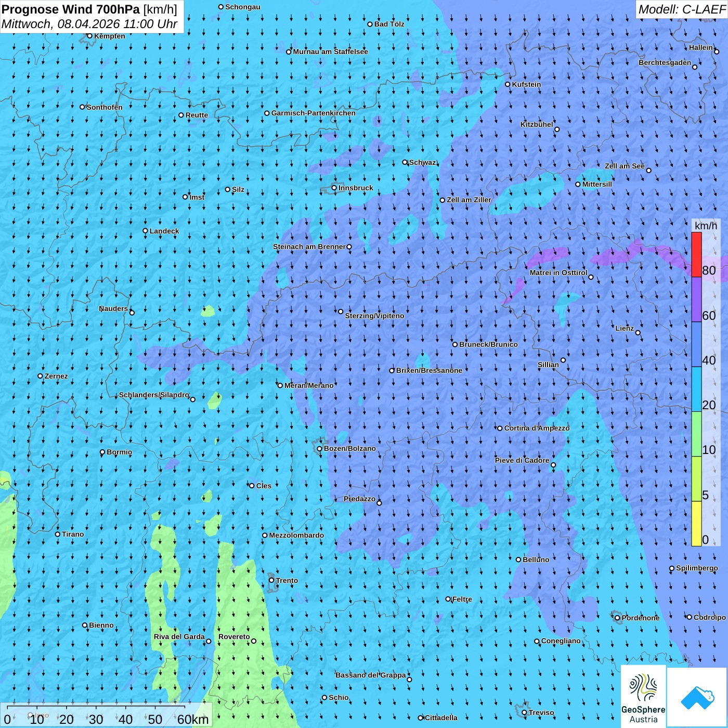Click the 'Riva del Garda' label

179,636
